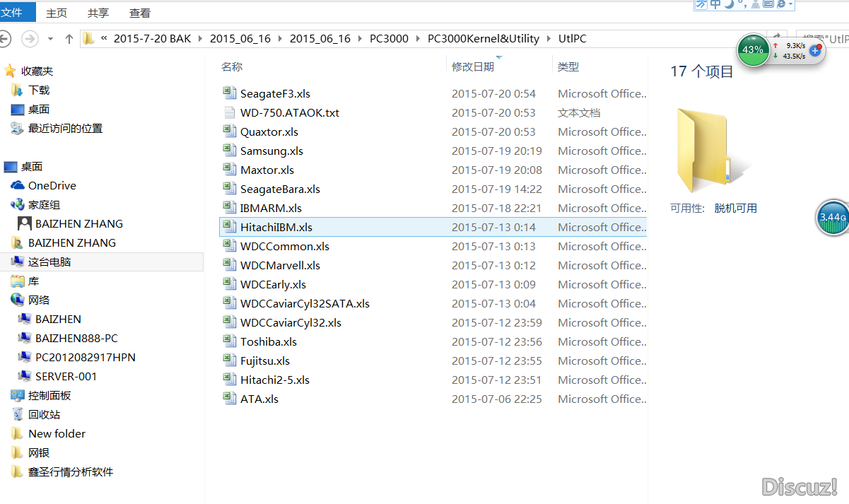The height and width of the screenshot is (504, 849).
Task: Select the Fujitsu.xls file name
Action: click(x=265, y=361)
